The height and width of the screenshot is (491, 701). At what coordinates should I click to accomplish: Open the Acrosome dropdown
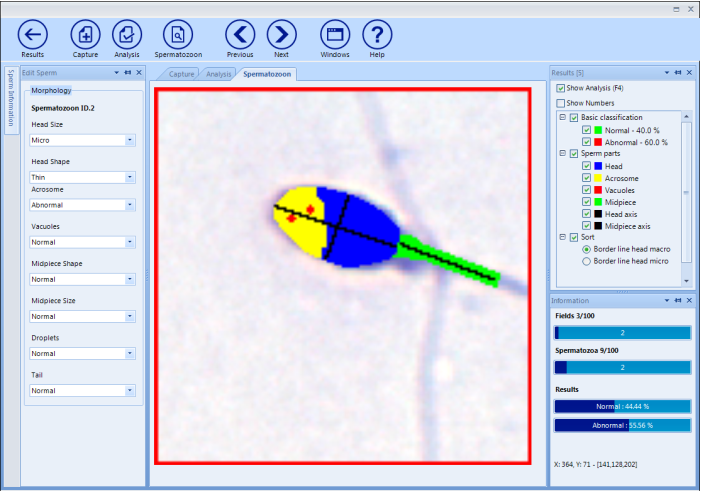(130, 205)
